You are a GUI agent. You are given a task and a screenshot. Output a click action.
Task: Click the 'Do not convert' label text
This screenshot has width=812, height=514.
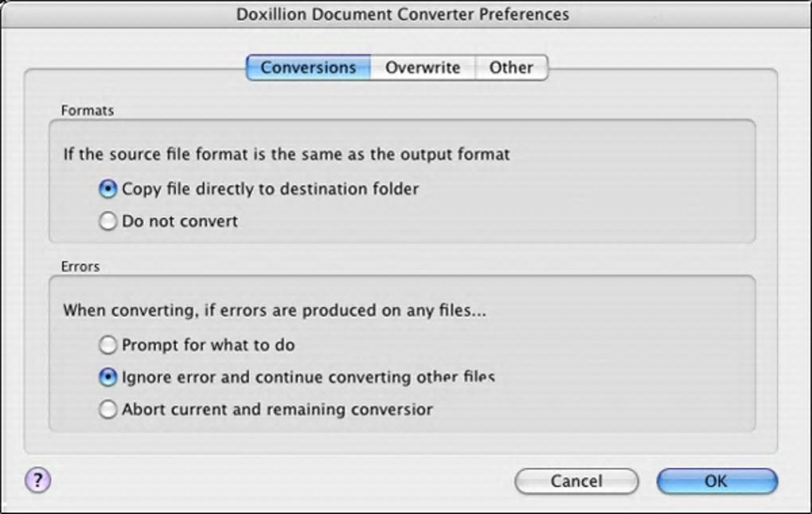(x=180, y=221)
